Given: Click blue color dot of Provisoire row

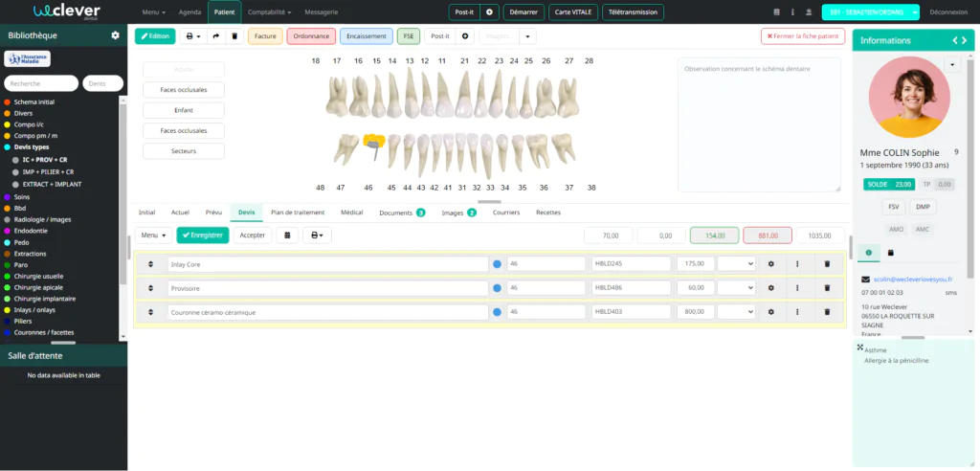Looking at the screenshot, I should click(498, 288).
